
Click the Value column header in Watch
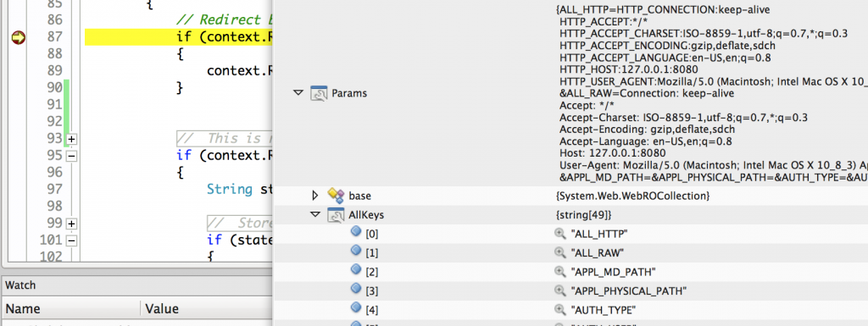[162, 308]
